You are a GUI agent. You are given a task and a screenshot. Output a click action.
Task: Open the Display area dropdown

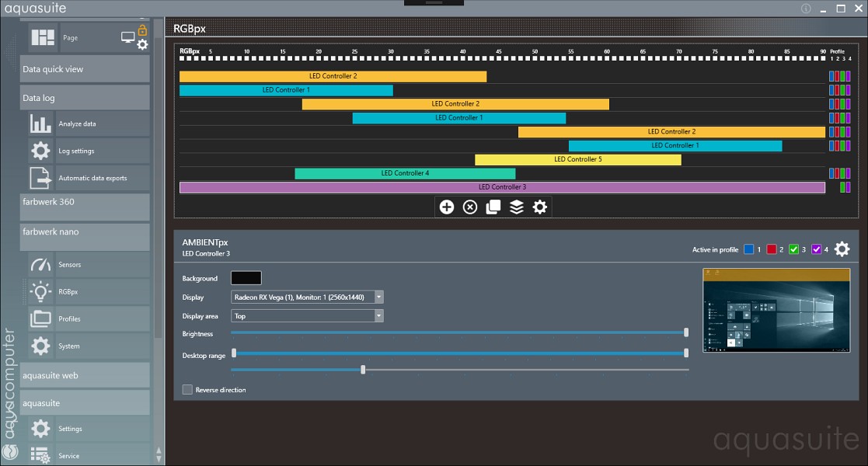pos(307,316)
